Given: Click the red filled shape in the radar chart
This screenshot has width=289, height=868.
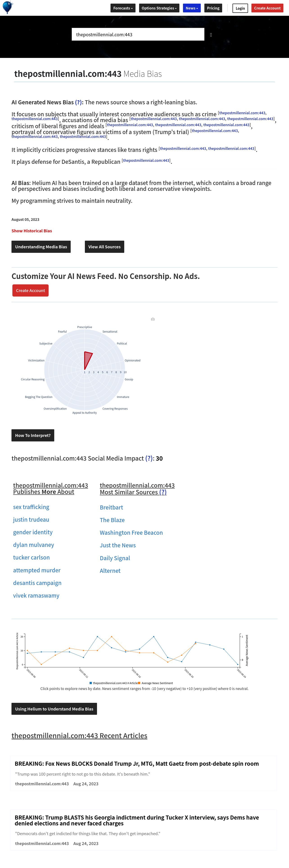Looking at the screenshot, I should (x=88, y=359).
